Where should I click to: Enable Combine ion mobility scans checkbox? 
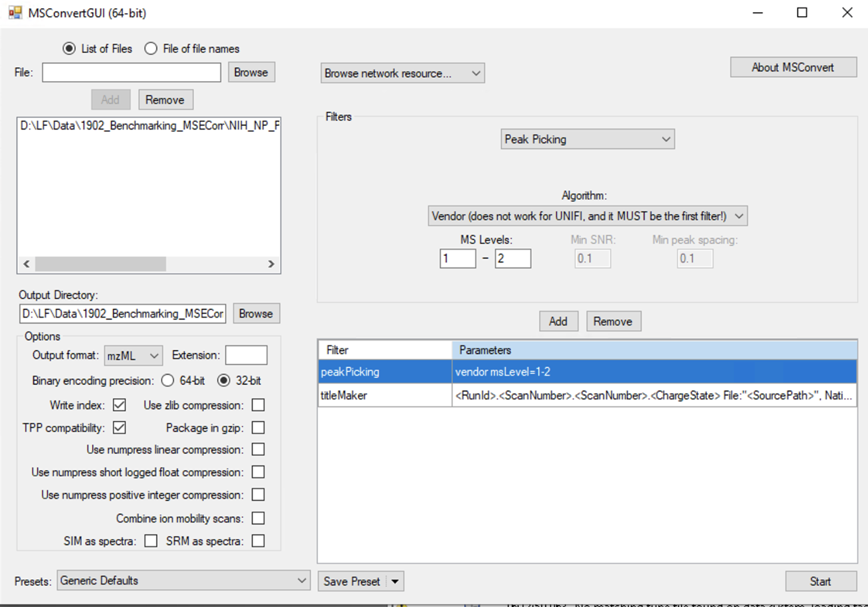(258, 518)
